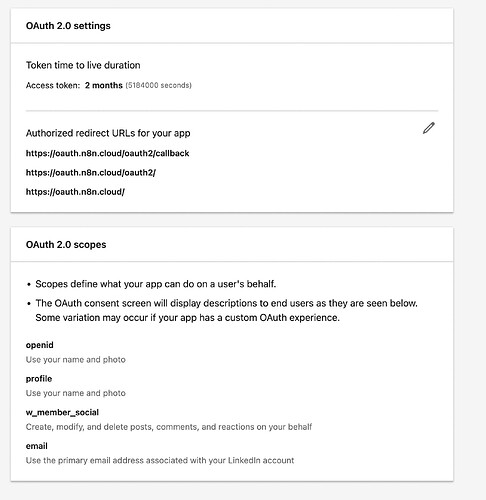The image size is (486, 500).
Task: Click the primary email address description
Action: point(160,460)
